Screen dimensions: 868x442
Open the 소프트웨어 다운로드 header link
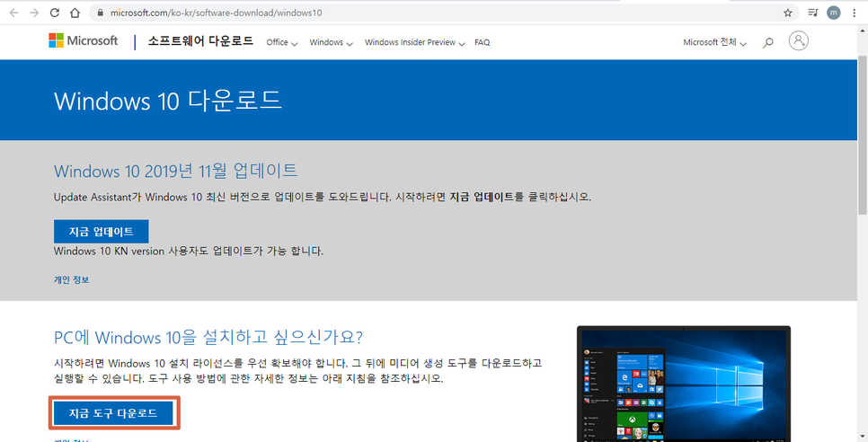tap(200, 41)
